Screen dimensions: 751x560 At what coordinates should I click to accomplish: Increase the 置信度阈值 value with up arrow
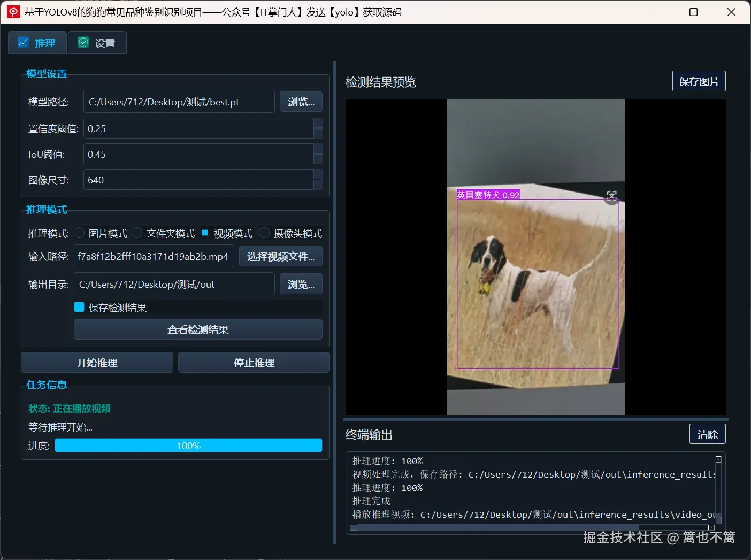point(318,123)
